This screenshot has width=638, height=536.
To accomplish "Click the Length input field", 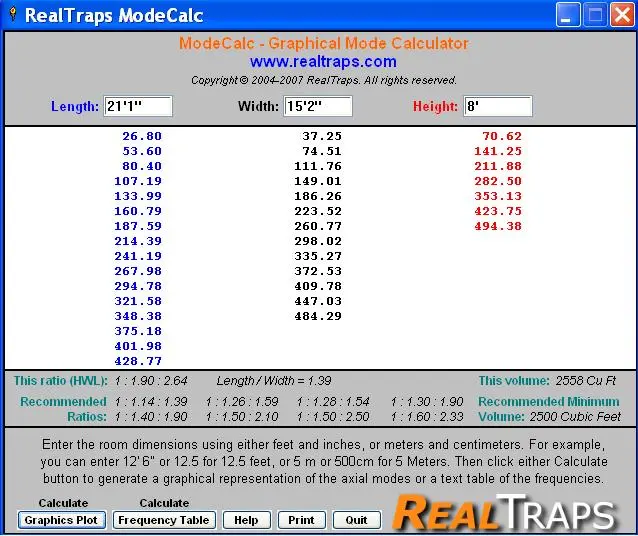I will 138,106.
